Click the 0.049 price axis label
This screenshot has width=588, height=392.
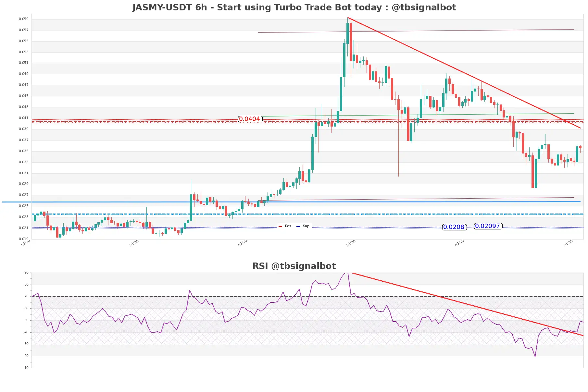23,74
